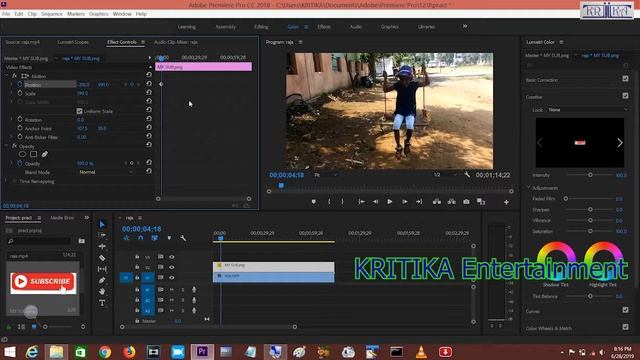Collapse the Motion effect group
This screenshot has height=360, width=640.
(7, 76)
